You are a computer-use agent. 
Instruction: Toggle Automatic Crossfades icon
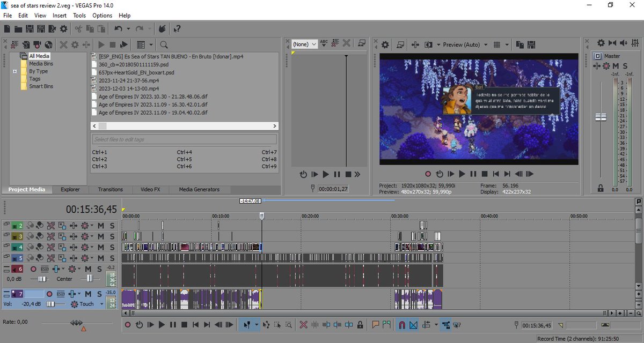pyautogui.click(x=414, y=325)
